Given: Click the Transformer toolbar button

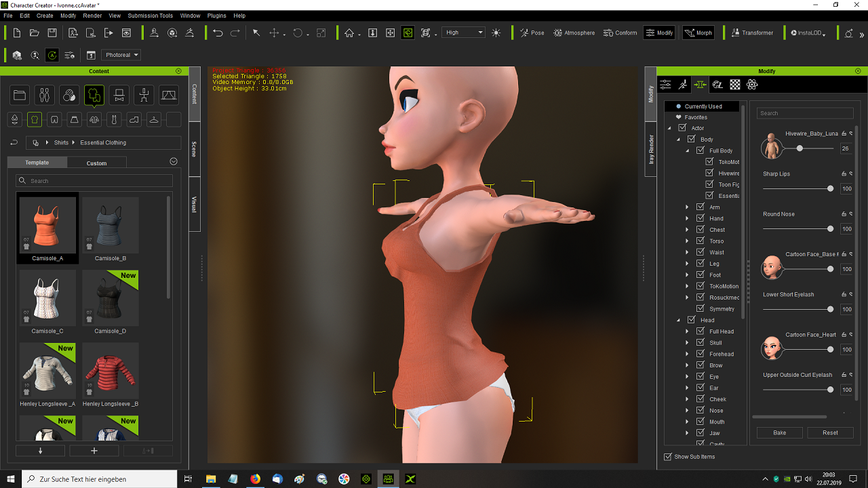Looking at the screenshot, I should tap(752, 33).
